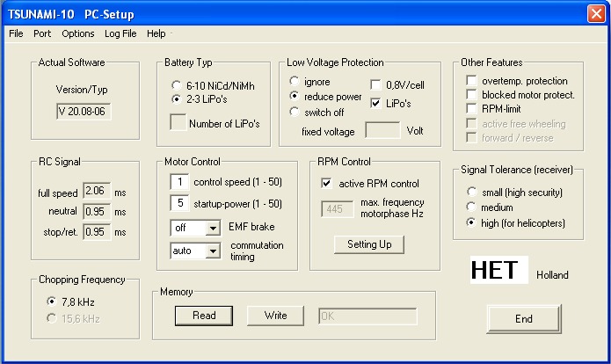Select medium signal tolerance
This screenshot has height=364, width=611.
tap(471, 207)
